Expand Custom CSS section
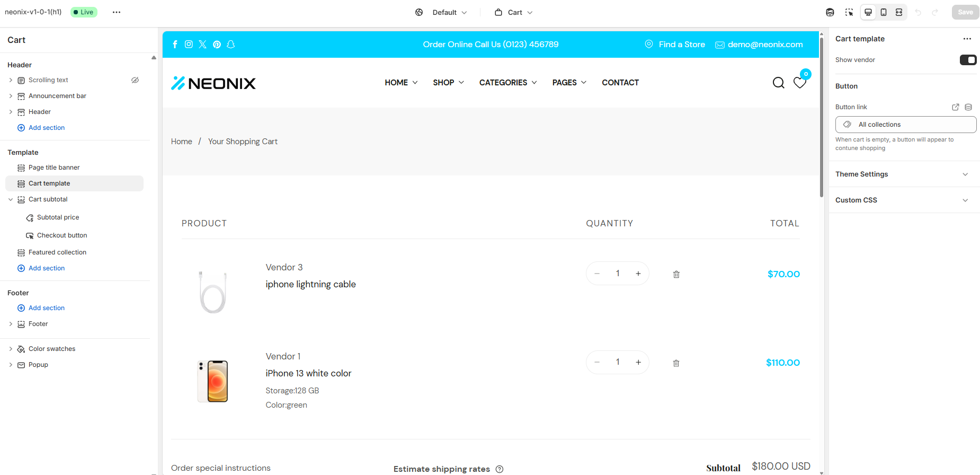980x475 pixels. [904, 200]
